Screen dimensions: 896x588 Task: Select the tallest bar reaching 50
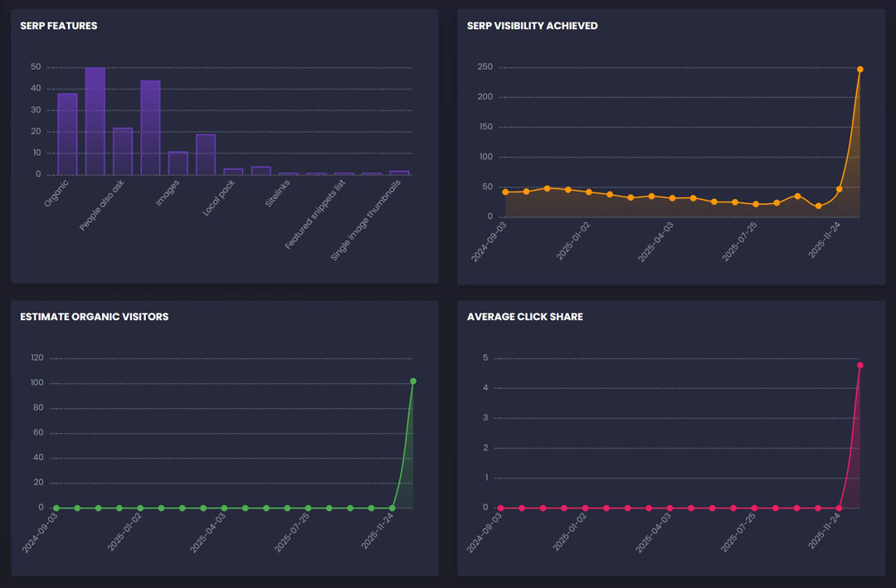95,121
